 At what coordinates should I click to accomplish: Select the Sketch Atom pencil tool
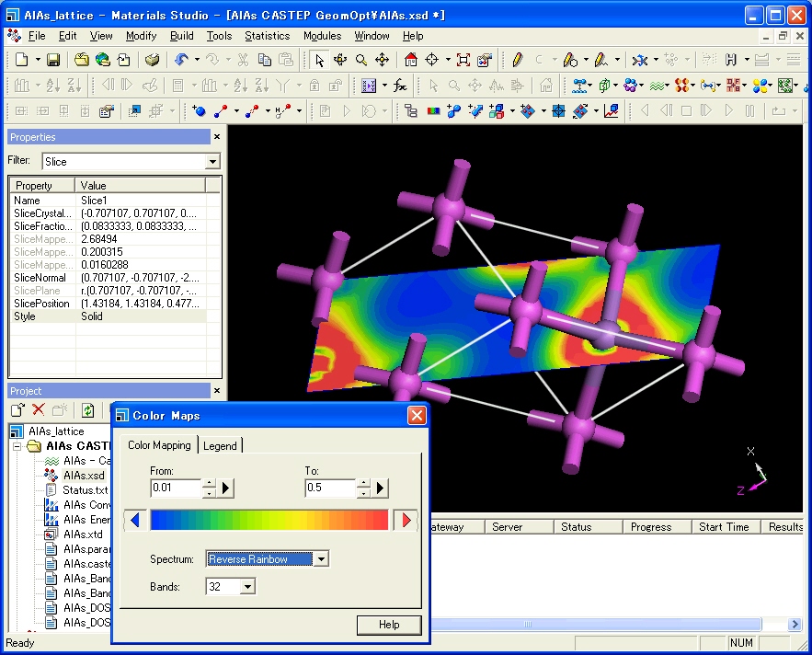coord(517,60)
